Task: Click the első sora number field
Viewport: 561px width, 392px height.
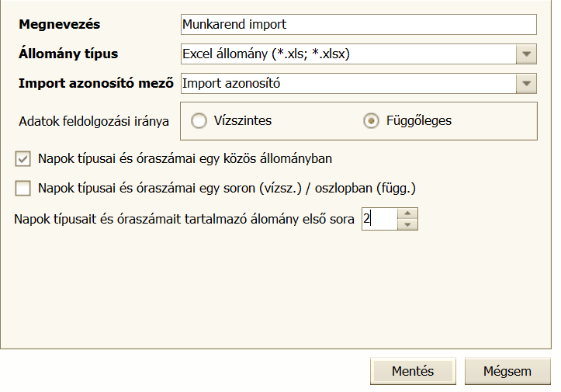Action: (x=379, y=219)
